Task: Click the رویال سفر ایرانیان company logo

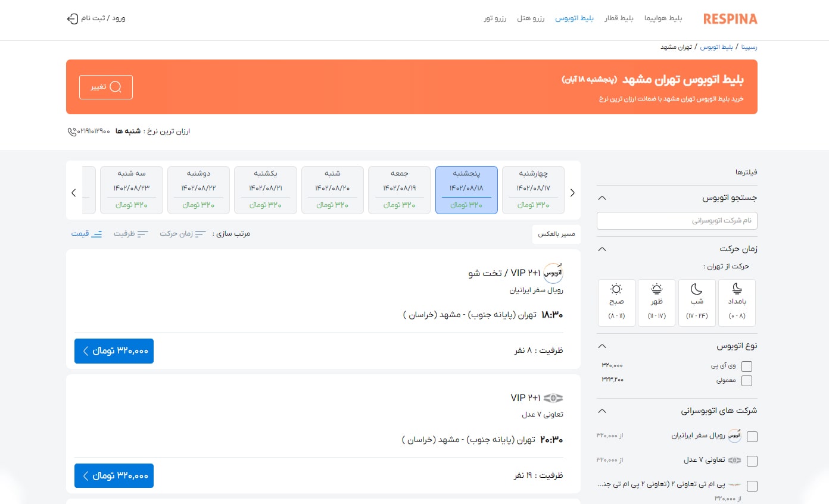Action: pos(734,436)
